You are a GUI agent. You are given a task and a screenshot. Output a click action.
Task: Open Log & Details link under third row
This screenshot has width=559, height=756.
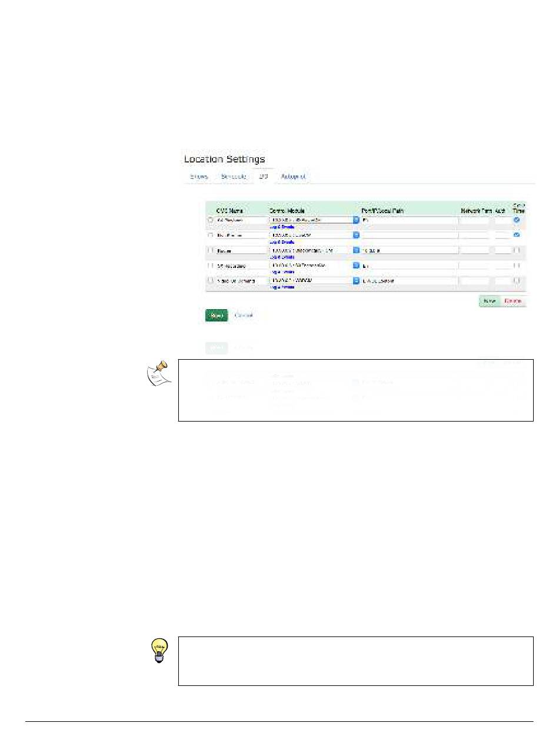[282, 257]
